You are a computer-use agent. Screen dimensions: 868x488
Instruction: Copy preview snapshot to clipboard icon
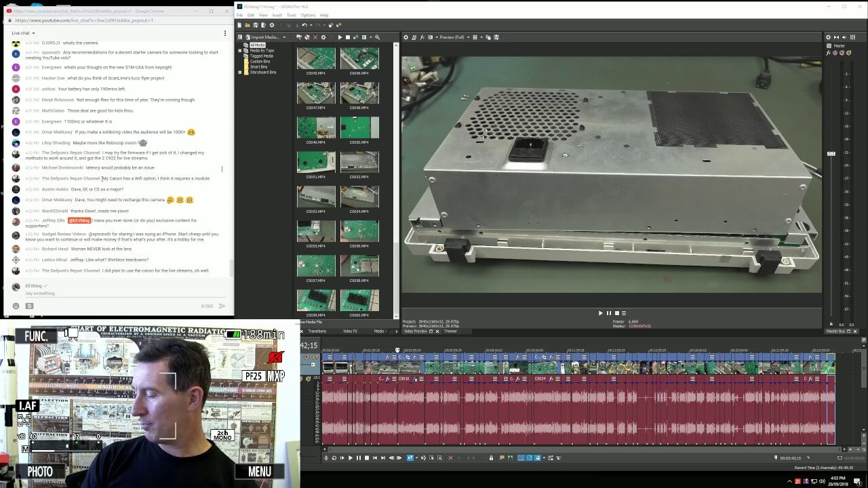pyautogui.click(x=488, y=37)
